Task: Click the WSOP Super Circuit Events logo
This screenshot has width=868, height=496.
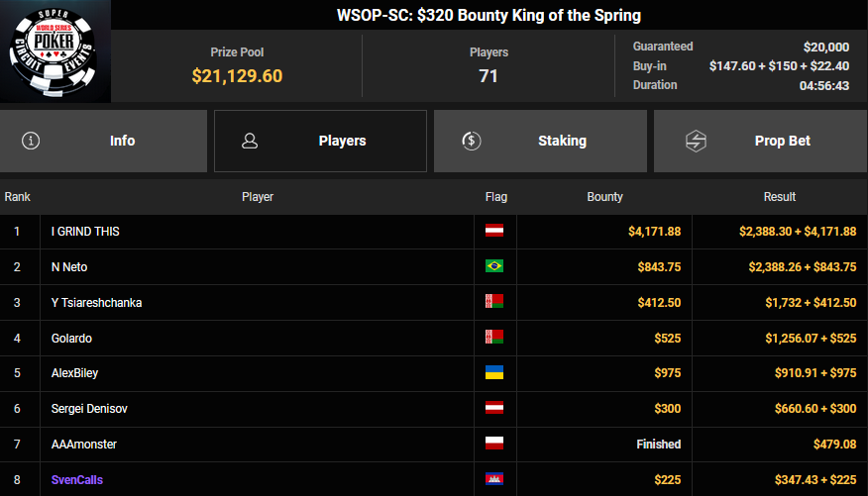Action: tap(55, 51)
